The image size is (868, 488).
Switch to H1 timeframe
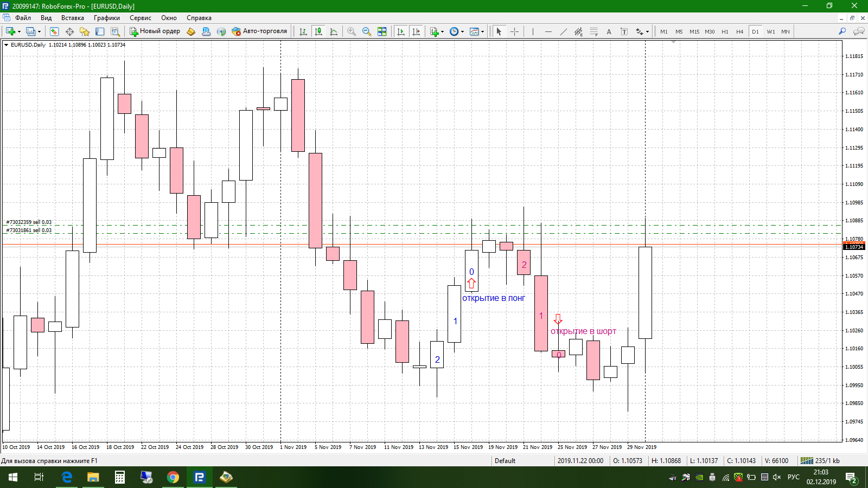click(725, 31)
